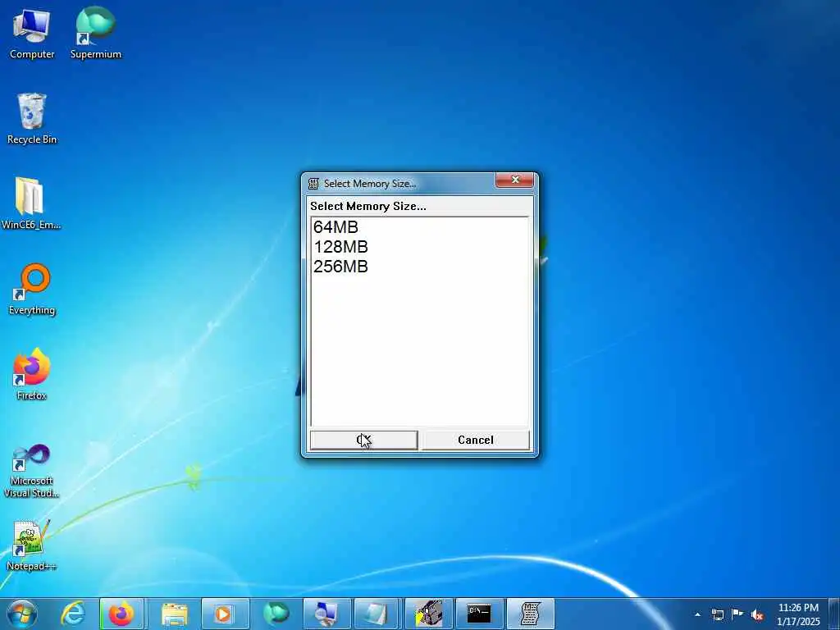Image resolution: width=840 pixels, height=630 pixels.
Task: Open Windows Explorer from the taskbar
Action: coord(174,614)
